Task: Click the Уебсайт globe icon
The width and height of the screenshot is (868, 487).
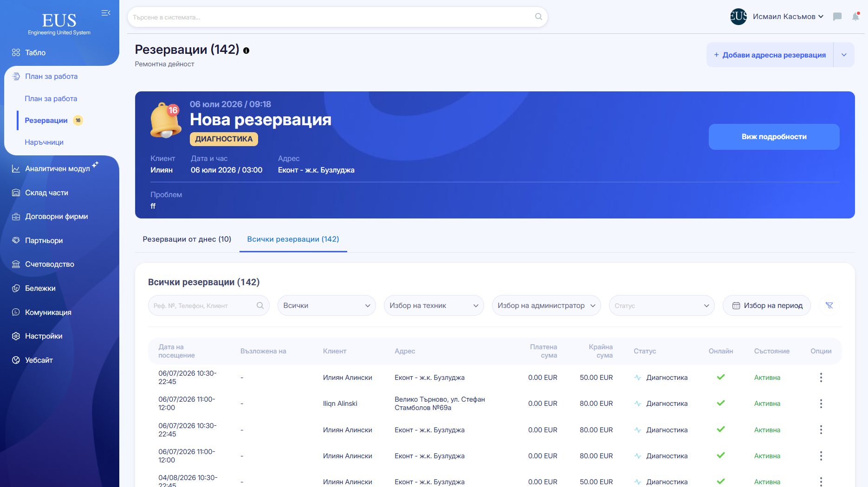Action: click(x=16, y=360)
